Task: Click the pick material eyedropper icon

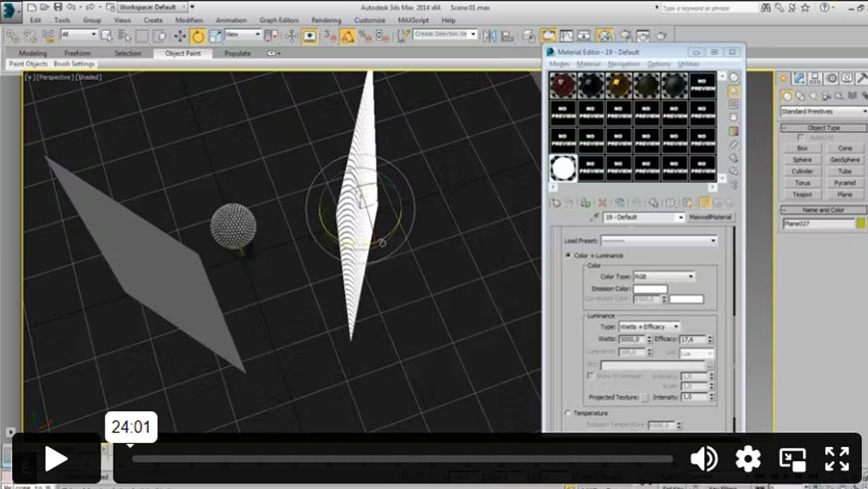Action: (595, 218)
